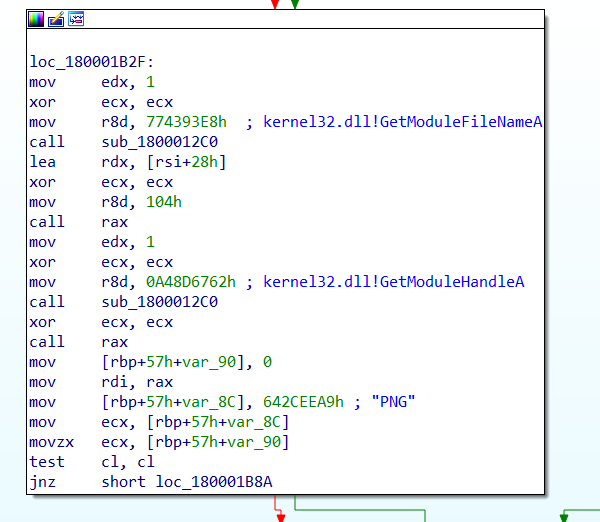Click the first 'call rax' instruction
Screen dimensions: 600x522
point(78,222)
